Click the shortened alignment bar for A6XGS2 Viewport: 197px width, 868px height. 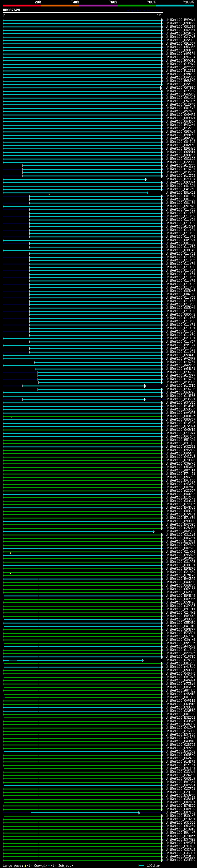coord(79,531)
